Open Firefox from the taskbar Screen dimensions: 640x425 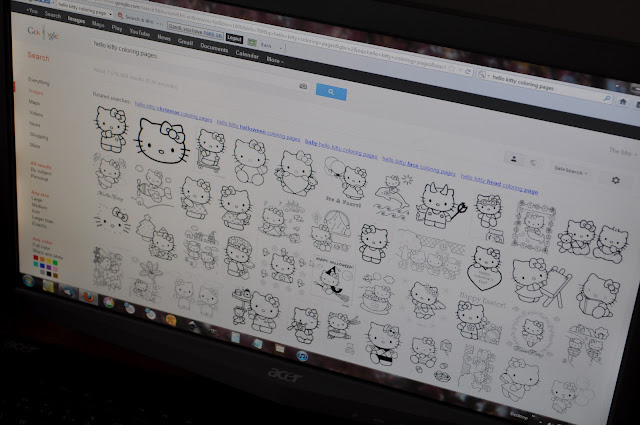click(x=88, y=297)
